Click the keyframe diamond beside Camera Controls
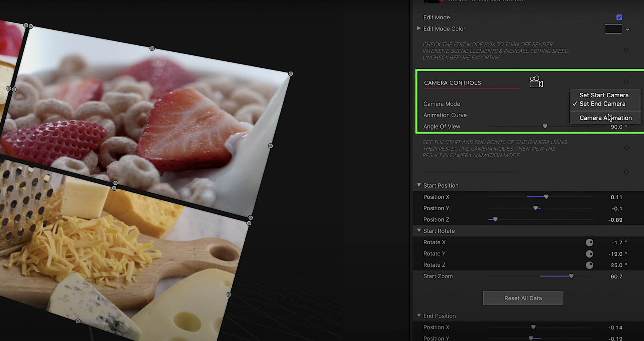 pyautogui.click(x=626, y=82)
